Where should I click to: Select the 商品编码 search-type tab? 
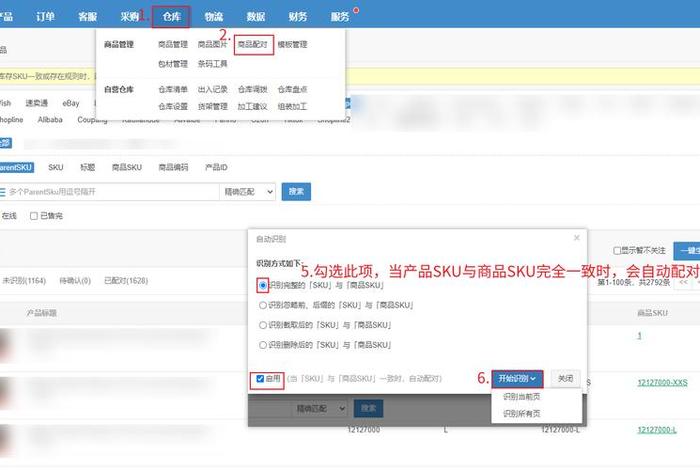tap(173, 167)
